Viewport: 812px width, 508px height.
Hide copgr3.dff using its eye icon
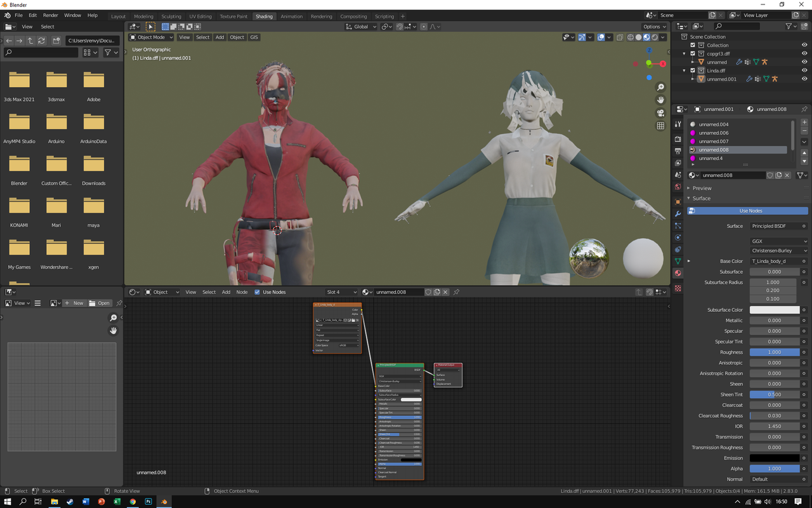point(804,53)
